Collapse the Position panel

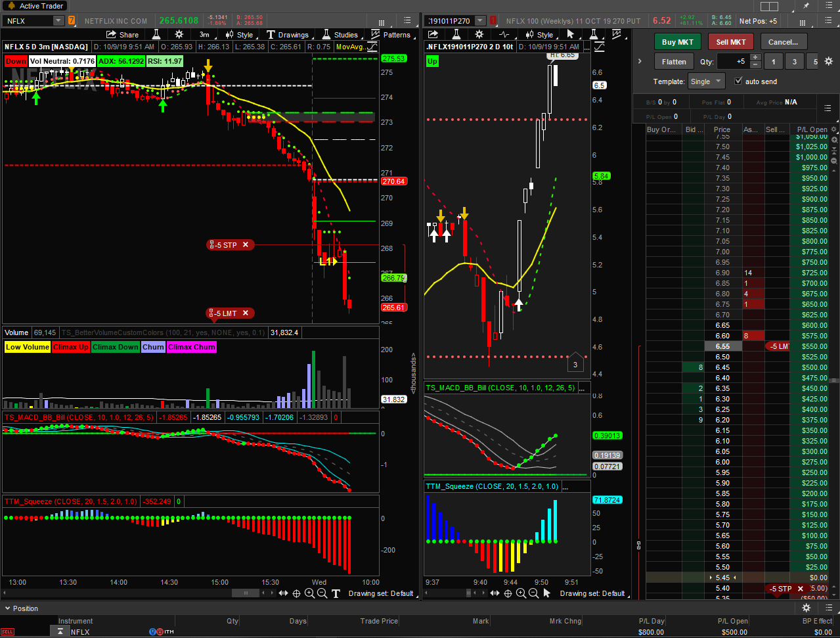point(7,608)
